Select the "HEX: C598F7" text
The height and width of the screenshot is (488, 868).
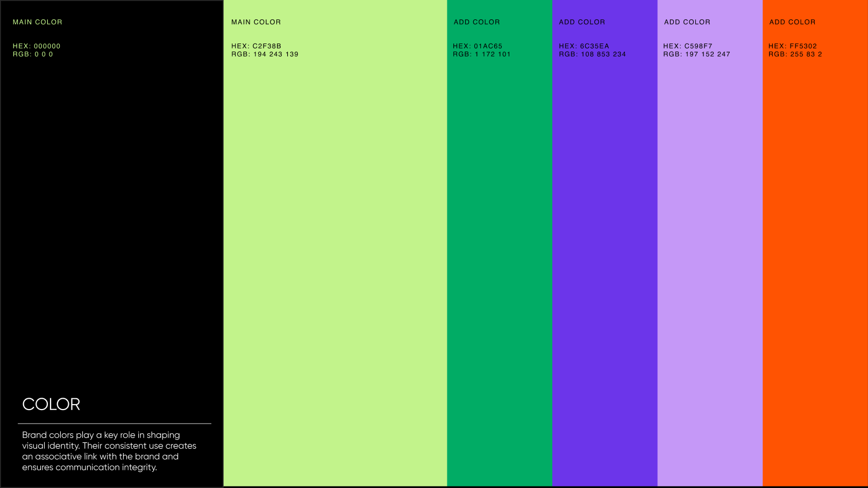coord(688,46)
